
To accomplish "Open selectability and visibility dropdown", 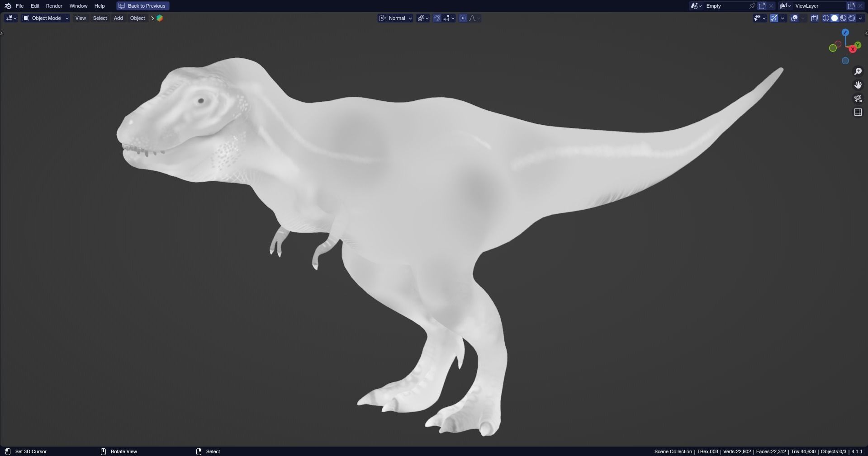I will 759,18.
